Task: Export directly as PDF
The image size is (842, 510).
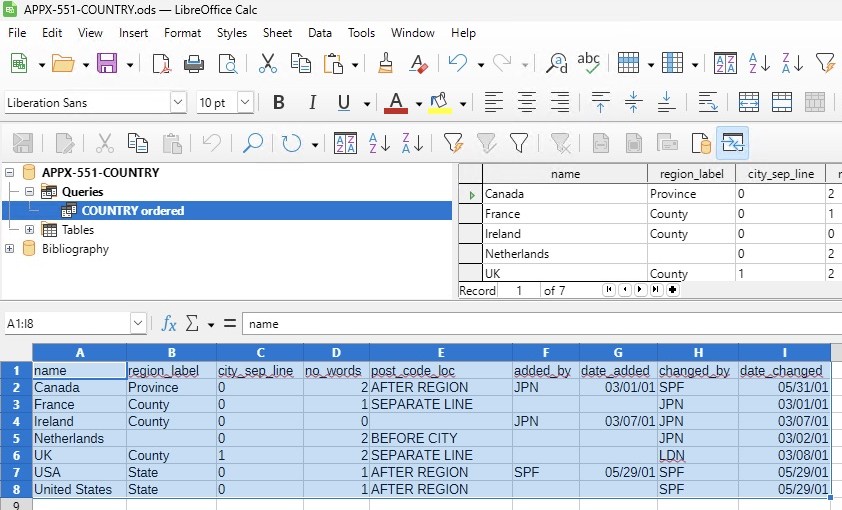Action: tap(161, 64)
